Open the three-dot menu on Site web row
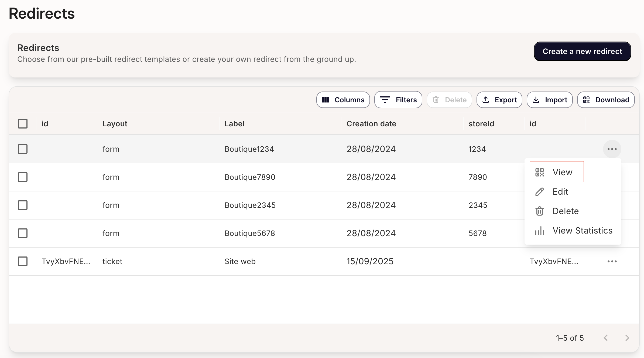 point(612,261)
